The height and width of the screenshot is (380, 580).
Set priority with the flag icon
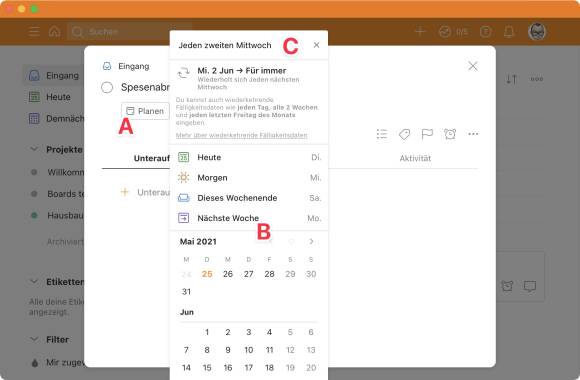[427, 134]
